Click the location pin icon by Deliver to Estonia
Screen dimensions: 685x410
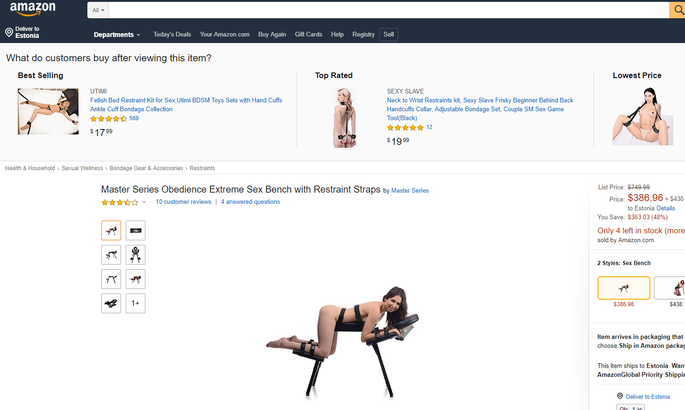(x=9, y=32)
